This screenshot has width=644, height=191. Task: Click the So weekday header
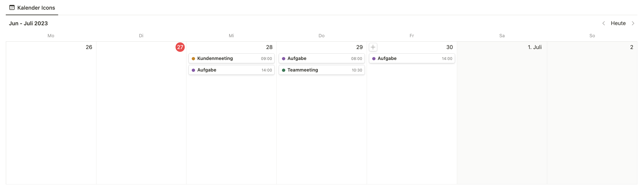tap(592, 36)
